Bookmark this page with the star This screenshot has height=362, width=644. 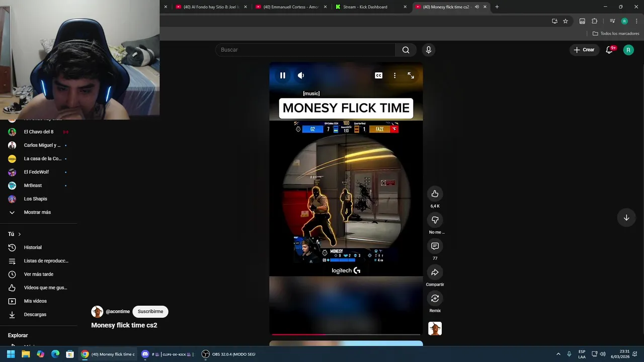(x=566, y=21)
